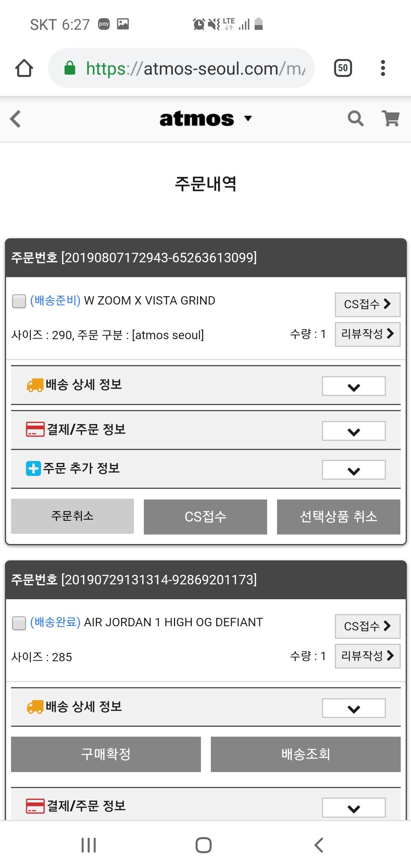This screenshot has width=411, height=868.
Task: Open the browser three-dot menu
Action: tap(383, 69)
